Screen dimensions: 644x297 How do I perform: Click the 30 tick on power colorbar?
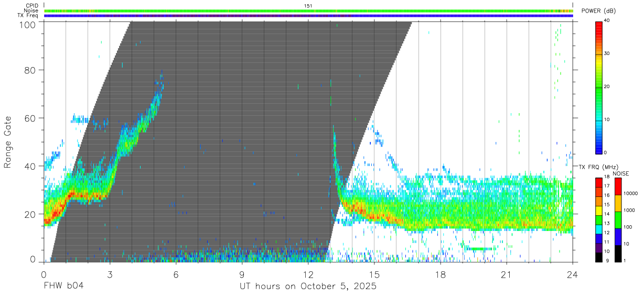click(607, 53)
